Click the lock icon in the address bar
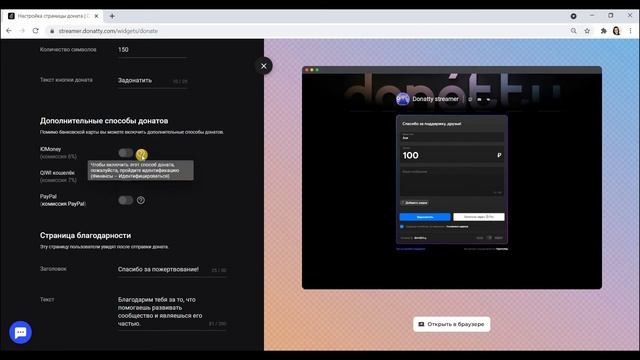 click(x=52, y=31)
